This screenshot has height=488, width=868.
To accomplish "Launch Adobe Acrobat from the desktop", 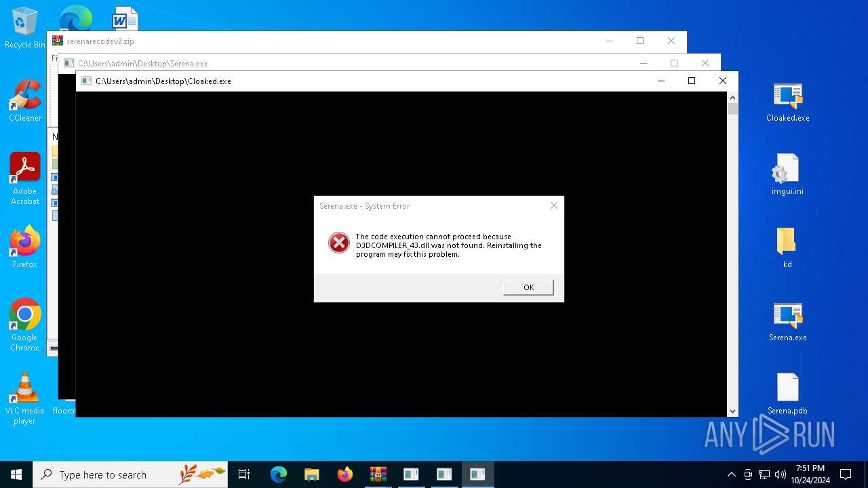I will point(25,179).
